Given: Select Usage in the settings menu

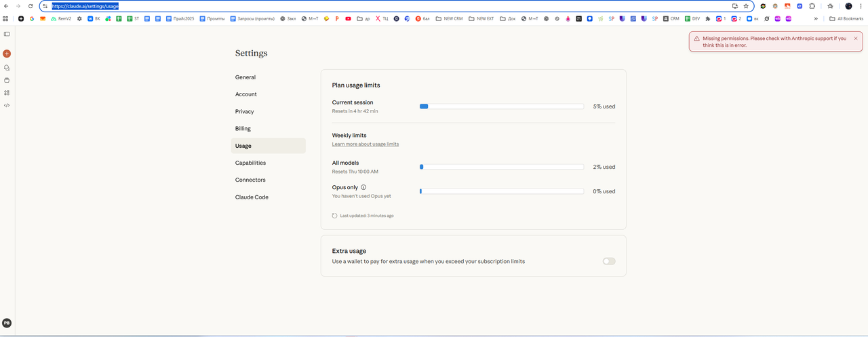Looking at the screenshot, I should pos(269,146).
